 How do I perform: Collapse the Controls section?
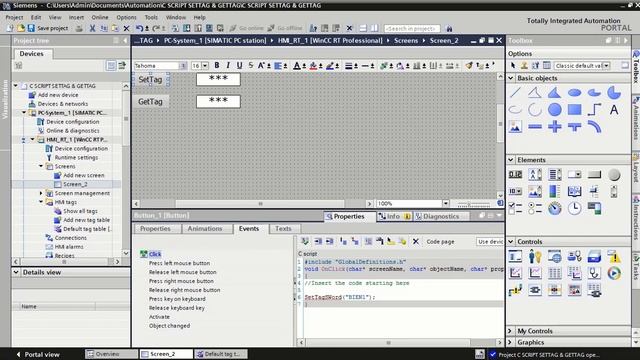coord(511,242)
